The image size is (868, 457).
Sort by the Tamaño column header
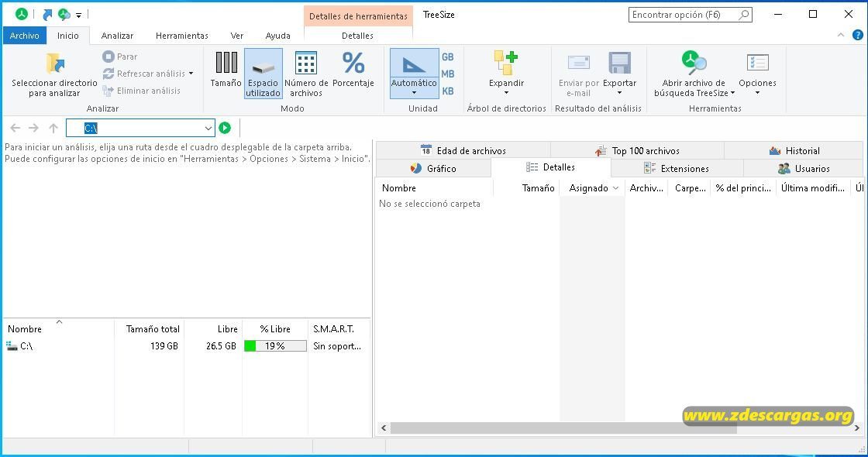point(526,188)
